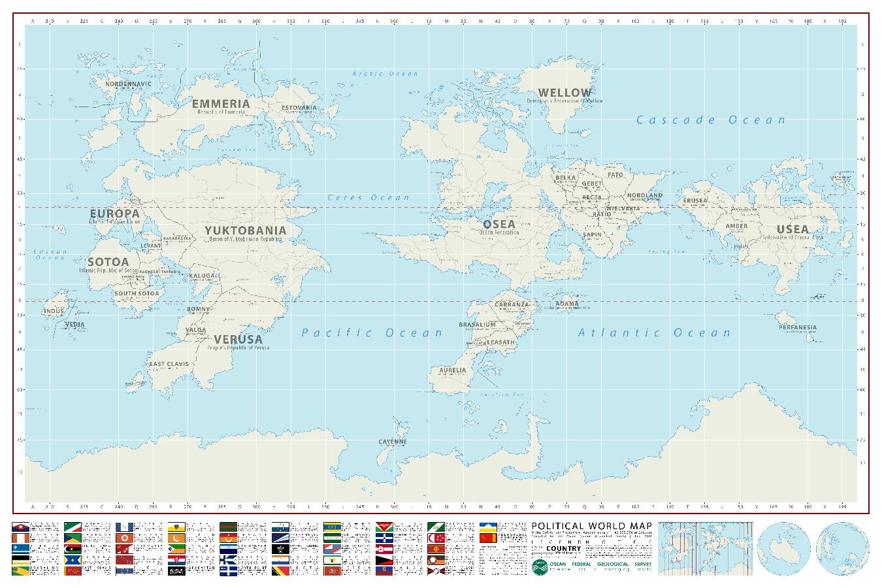Image resolution: width=882 pixels, height=588 pixels.
Task: Click the Pacific Ocean label
Action: [x=372, y=333]
